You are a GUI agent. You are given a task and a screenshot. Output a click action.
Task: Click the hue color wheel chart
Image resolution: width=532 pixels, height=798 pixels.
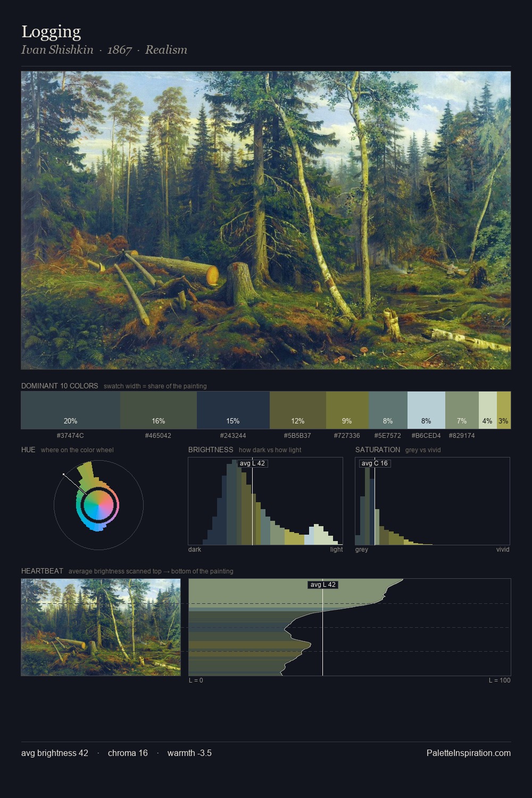point(98,505)
